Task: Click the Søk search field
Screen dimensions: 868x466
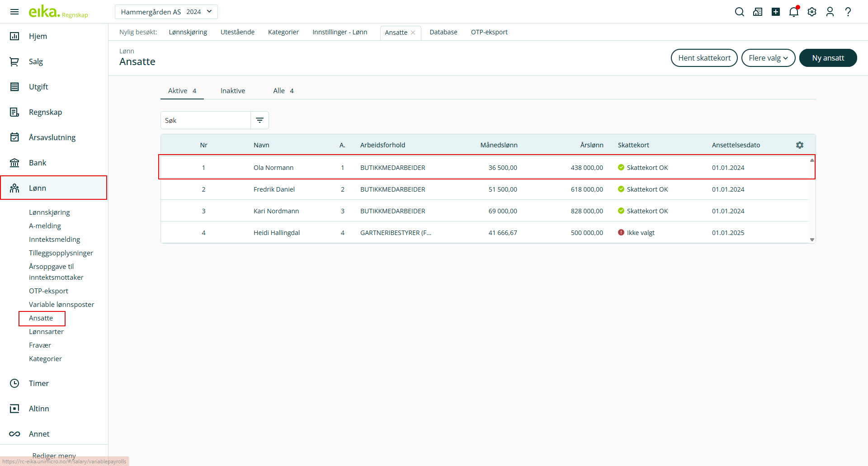Action: pos(206,120)
